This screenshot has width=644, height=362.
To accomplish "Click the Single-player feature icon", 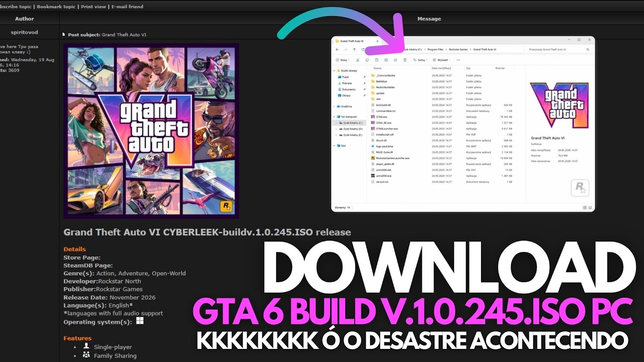I will coord(86,346).
